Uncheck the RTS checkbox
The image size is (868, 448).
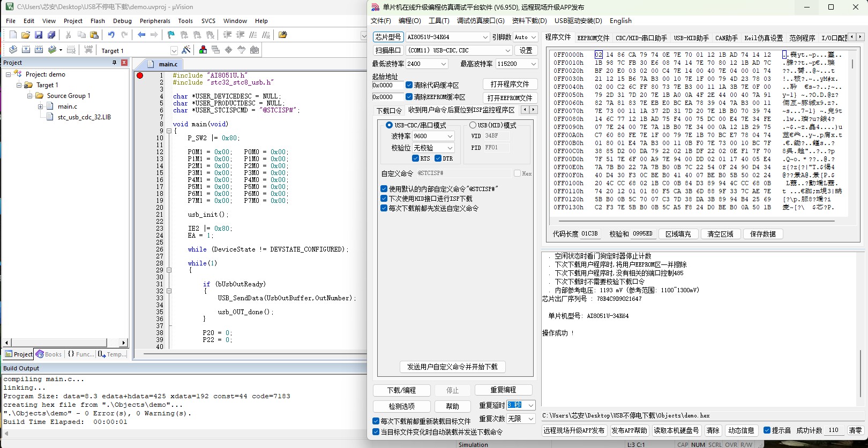click(415, 158)
